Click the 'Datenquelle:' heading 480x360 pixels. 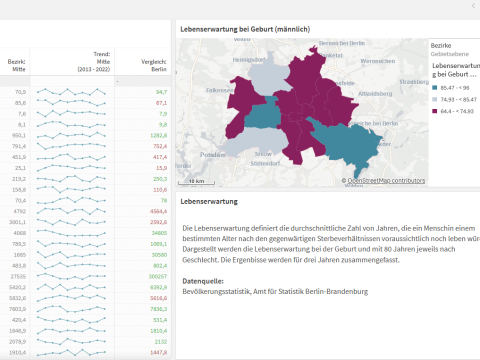(x=203, y=281)
